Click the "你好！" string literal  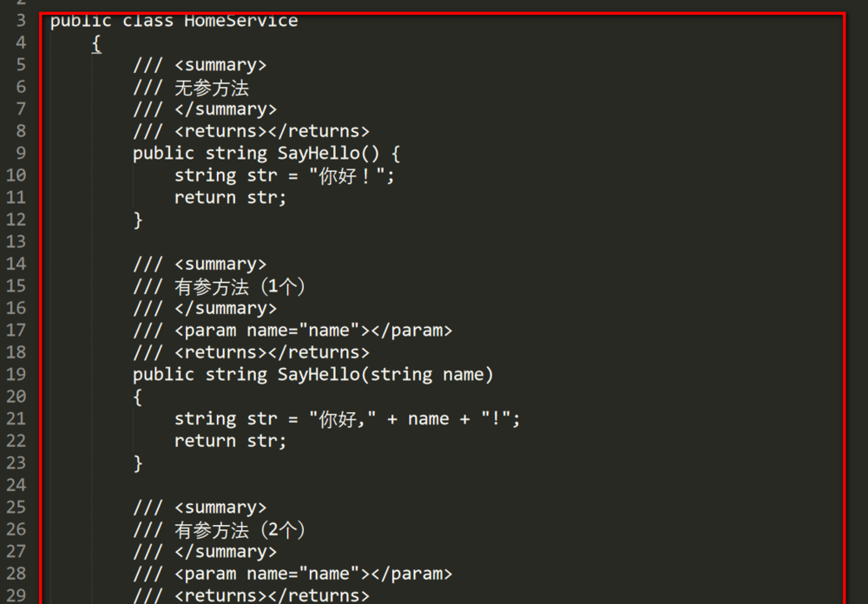(352, 175)
